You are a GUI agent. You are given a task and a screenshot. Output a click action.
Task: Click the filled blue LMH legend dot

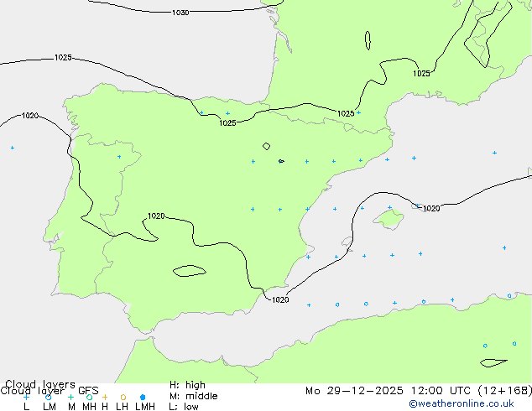(x=143, y=398)
